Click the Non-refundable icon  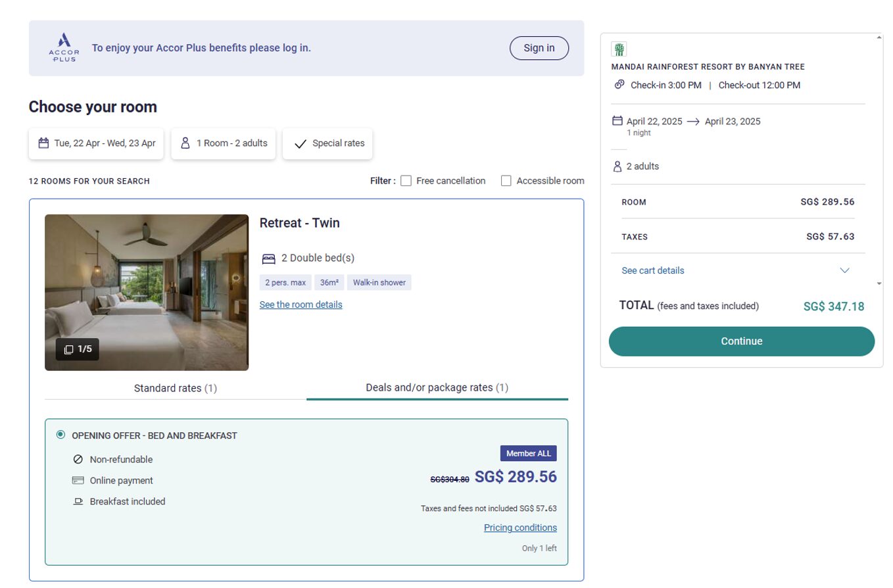tap(78, 460)
